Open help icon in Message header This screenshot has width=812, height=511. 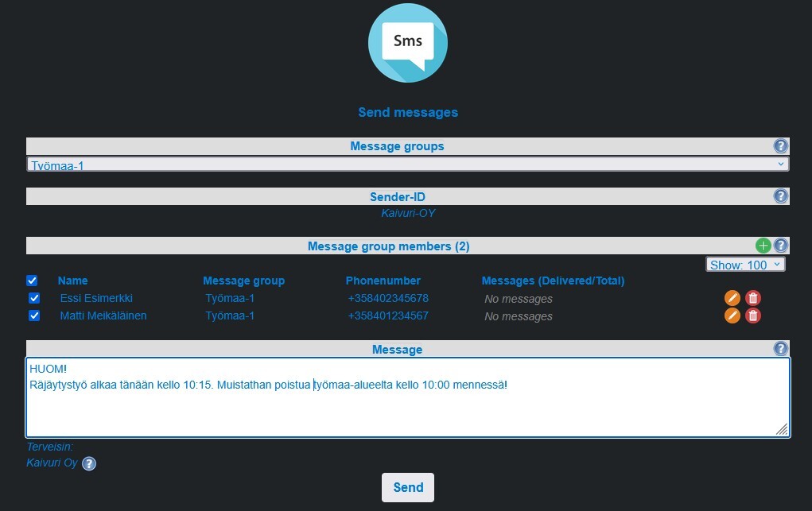coord(781,349)
